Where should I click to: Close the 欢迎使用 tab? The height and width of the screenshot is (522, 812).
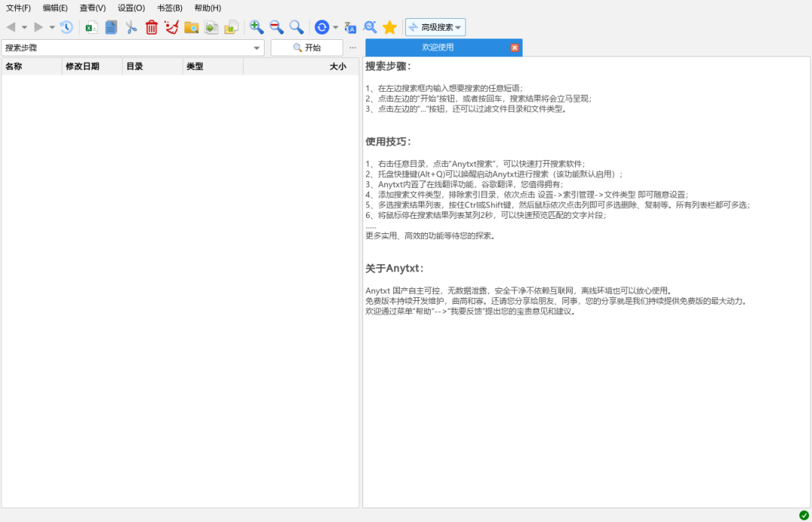point(514,47)
